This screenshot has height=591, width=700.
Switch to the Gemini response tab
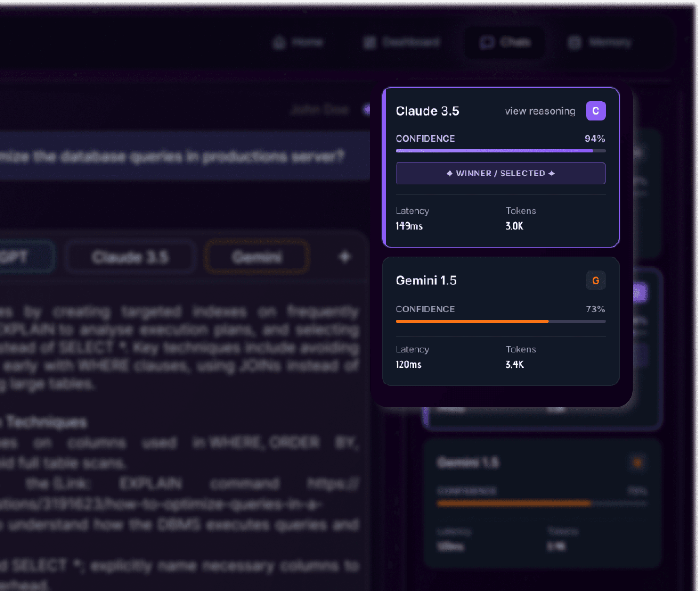[257, 257]
